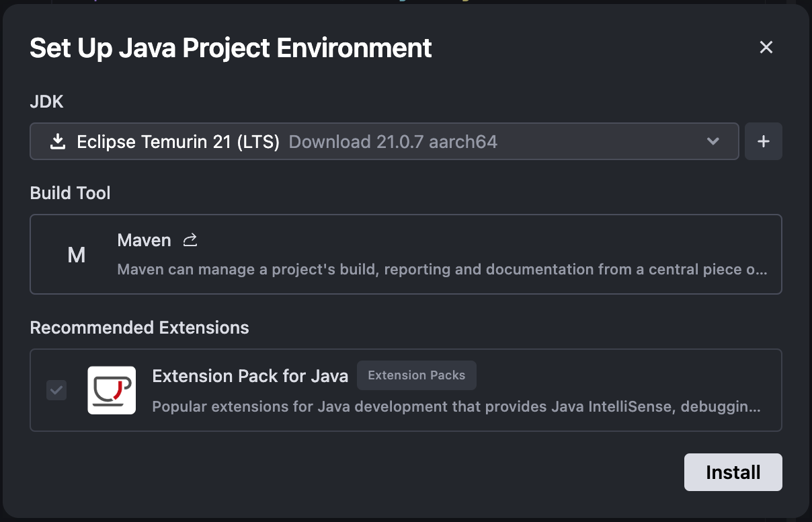The image size is (812, 522).
Task: Click the Set Up Java Project Environment heading
Action: pos(231,48)
